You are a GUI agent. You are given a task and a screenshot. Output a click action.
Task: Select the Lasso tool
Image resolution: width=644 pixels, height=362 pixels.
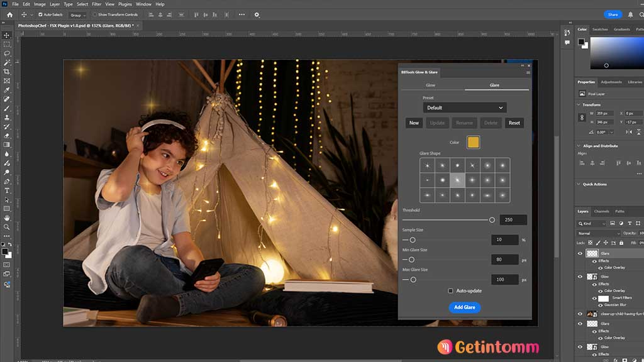coord(6,53)
